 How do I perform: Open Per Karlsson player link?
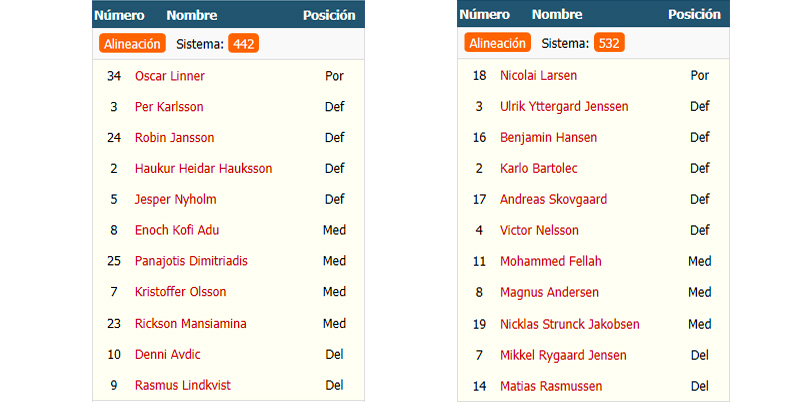(x=169, y=107)
